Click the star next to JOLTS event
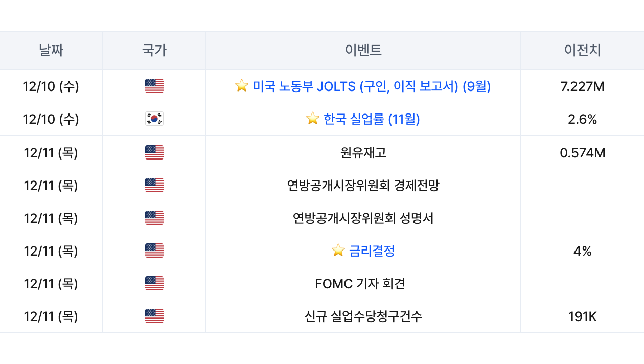The width and height of the screenshot is (644, 364). click(241, 86)
